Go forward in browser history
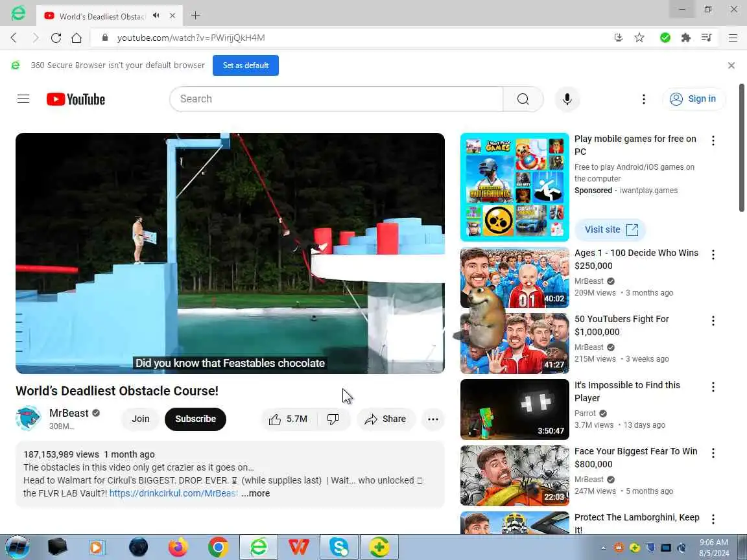The width and height of the screenshot is (747, 560). tap(35, 38)
